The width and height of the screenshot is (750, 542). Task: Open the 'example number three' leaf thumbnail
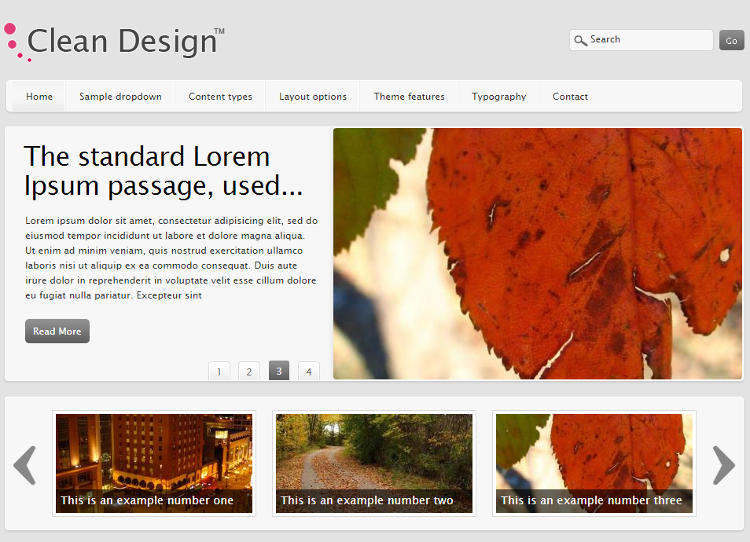[x=594, y=463]
